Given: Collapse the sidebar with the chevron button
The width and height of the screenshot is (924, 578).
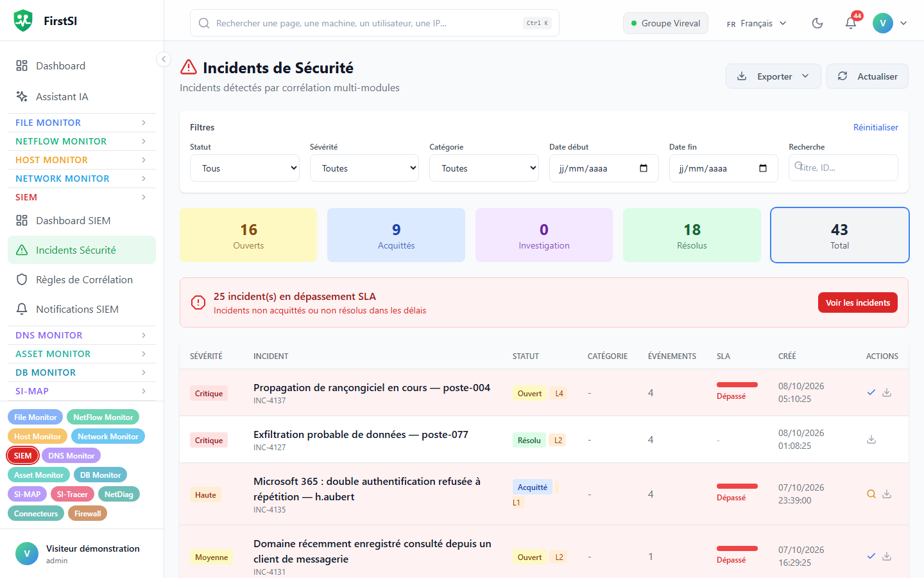Looking at the screenshot, I should [164, 59].
